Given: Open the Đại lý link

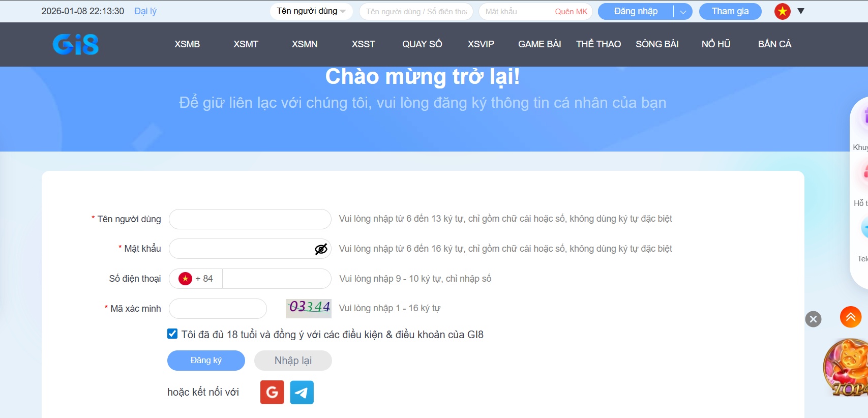Looking at the screenshot, I should (145, 11).
